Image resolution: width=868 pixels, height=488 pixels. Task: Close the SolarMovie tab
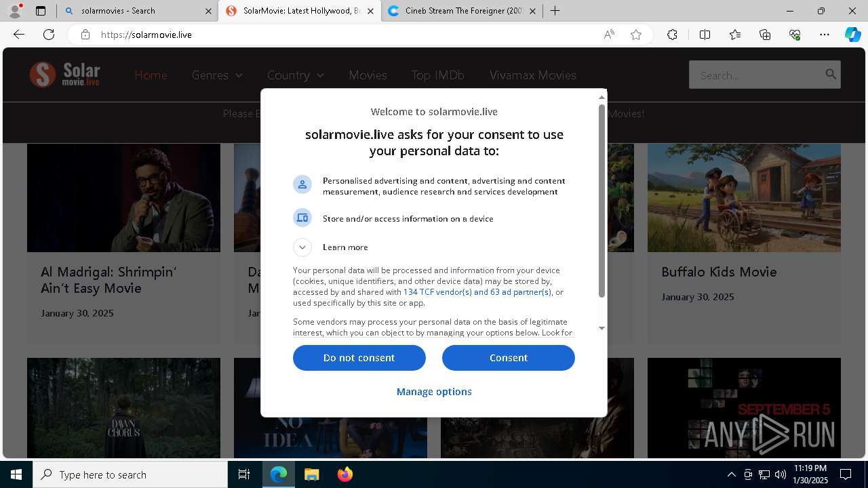(370, 11)
